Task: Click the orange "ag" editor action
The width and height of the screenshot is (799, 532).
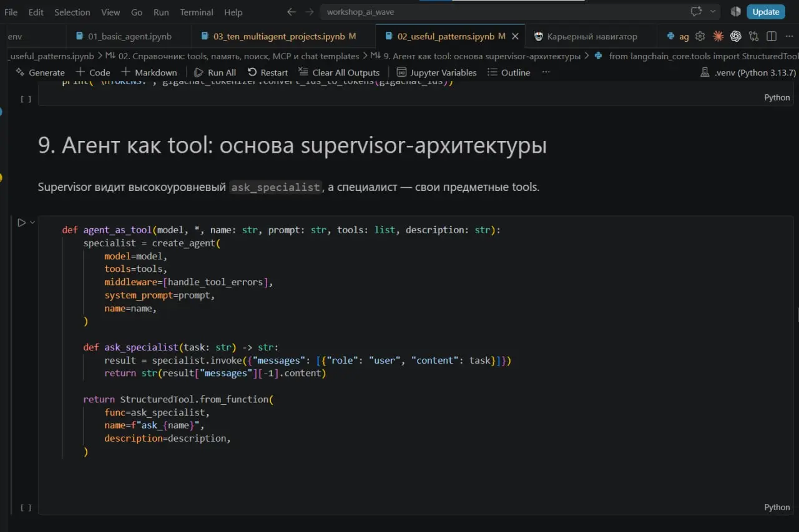Action: (x=684, y=36)
